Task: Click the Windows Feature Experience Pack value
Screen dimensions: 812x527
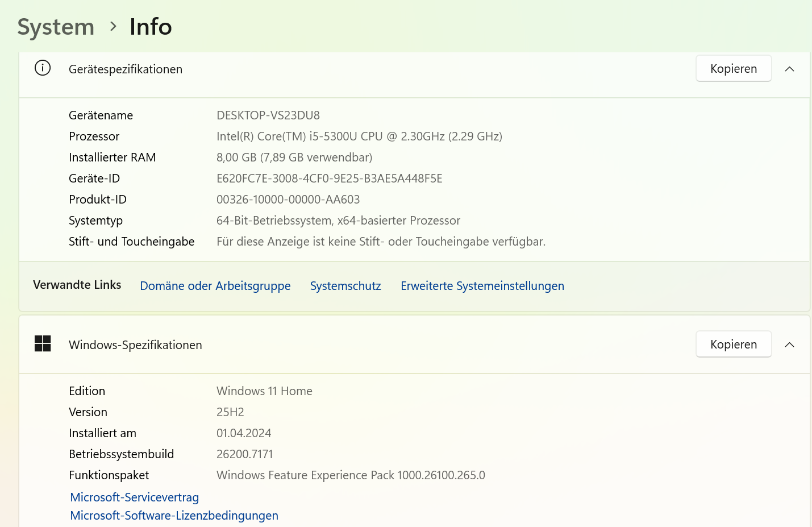Action: [x=351, y=475]
